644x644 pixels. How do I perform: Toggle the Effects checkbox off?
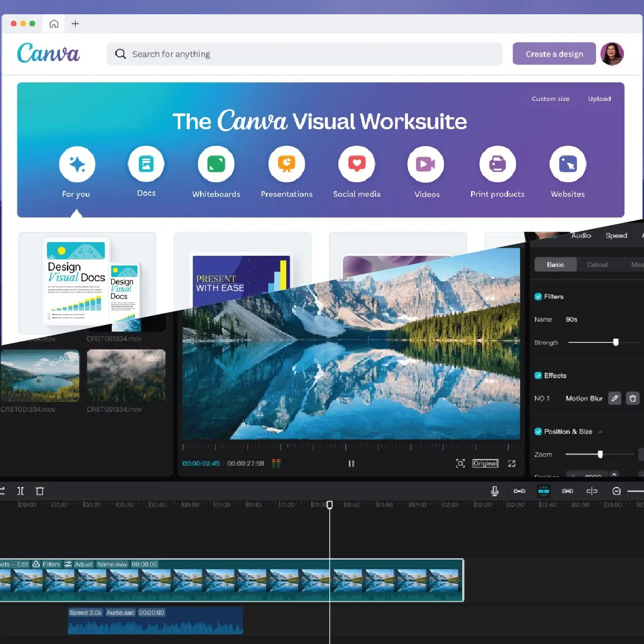(537, 375)
